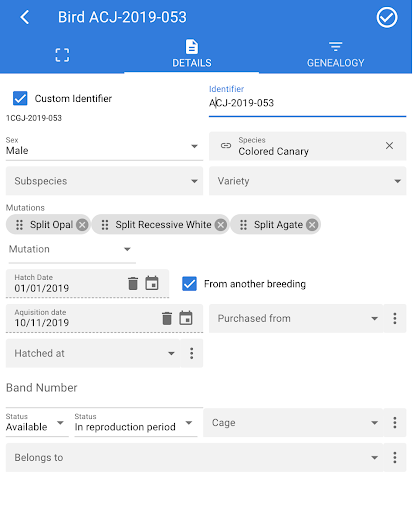
Task: Open the Subspecies dropdown
Action: [x=104, y=181]
